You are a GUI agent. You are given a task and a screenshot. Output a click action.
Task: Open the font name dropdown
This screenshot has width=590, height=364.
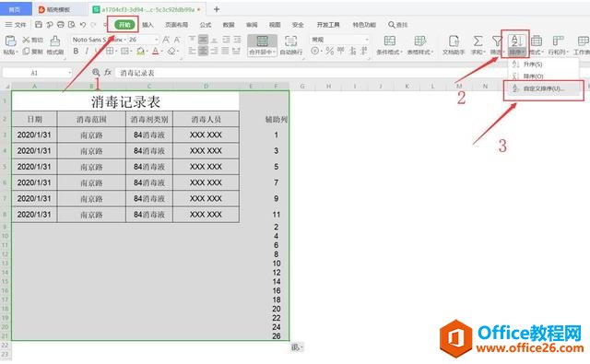click(124, 40)
